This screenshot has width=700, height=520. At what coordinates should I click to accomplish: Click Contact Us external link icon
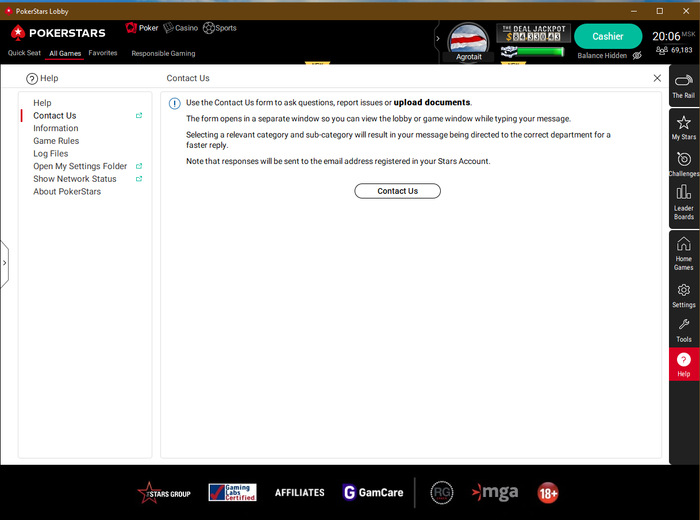(x=139, y=116)
